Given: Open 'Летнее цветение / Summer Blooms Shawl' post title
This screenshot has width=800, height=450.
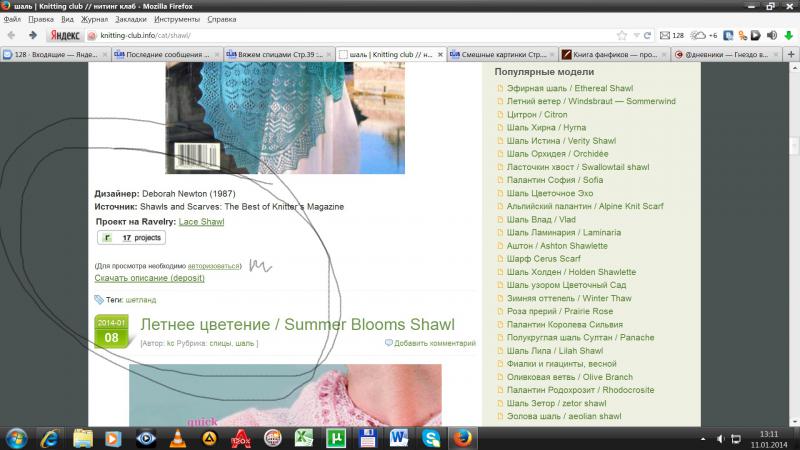Looking at the screenshot, I should (297, 324).
